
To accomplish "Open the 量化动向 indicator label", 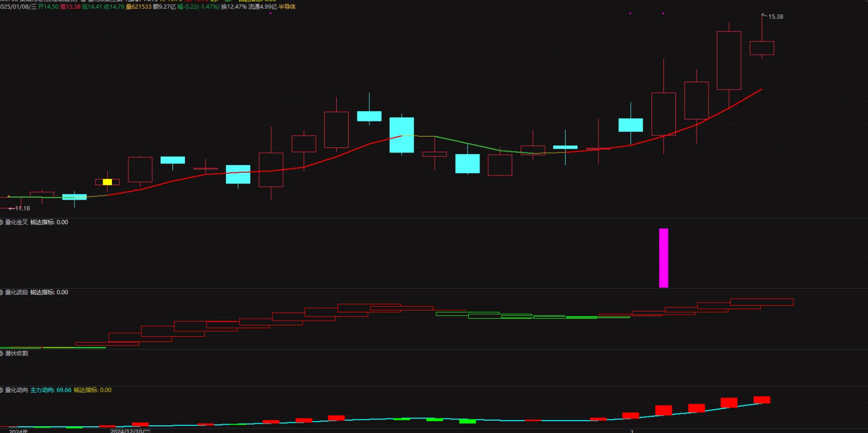I will point(17,390).
